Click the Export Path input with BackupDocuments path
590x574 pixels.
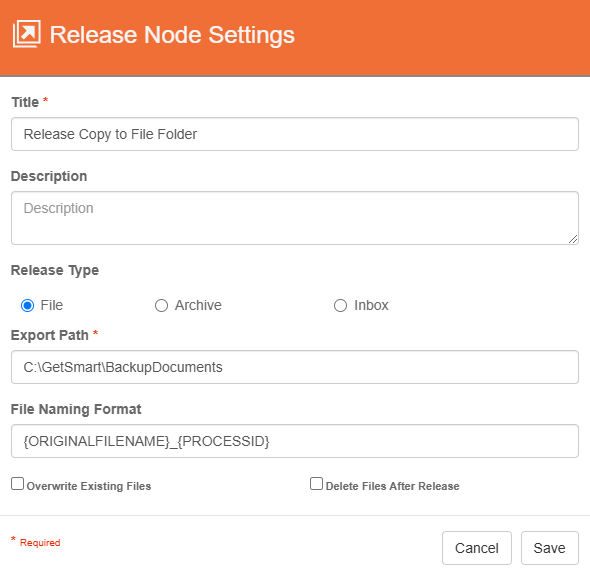295,367
